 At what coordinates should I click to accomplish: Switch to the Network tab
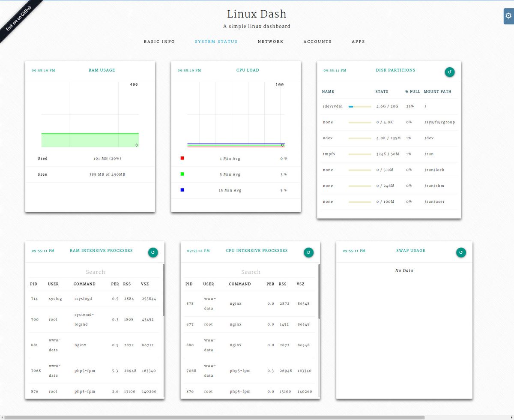[x=271, y=42]
